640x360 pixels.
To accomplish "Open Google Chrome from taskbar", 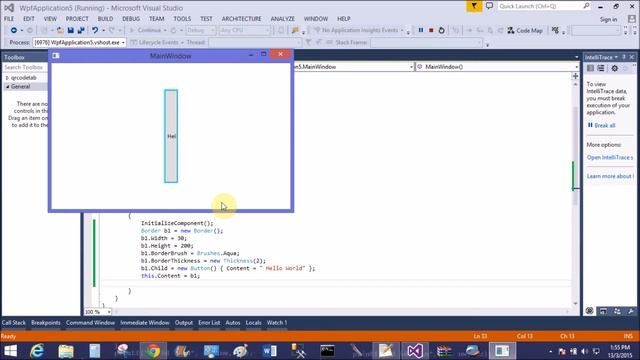I will point(153,351).
